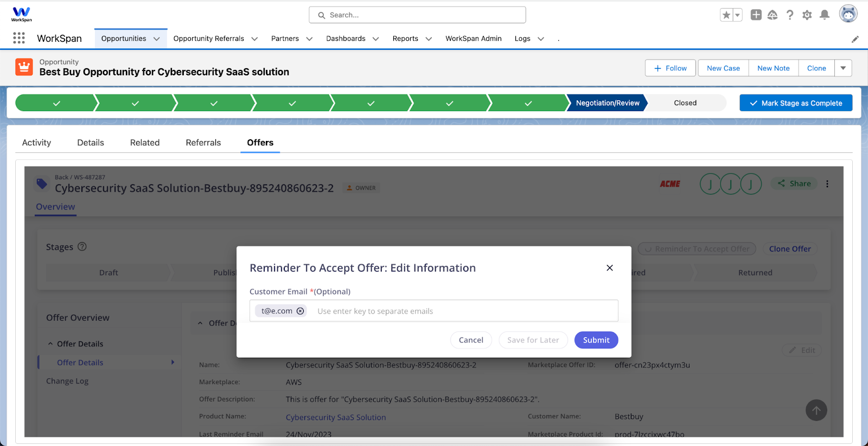The width and height of the screenshot is (868, 446).
Task: Select the Closed path stage
Action: tap(685, 103)
